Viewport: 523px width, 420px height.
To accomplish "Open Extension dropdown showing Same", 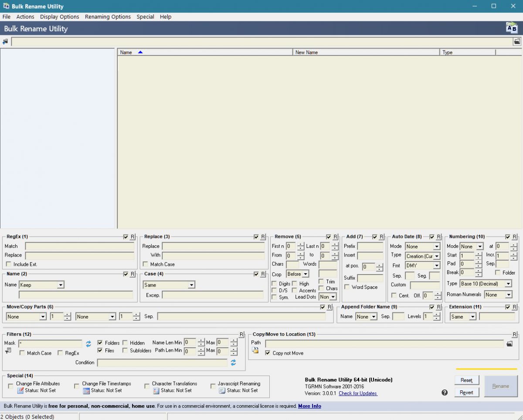I will click(463, 317).
